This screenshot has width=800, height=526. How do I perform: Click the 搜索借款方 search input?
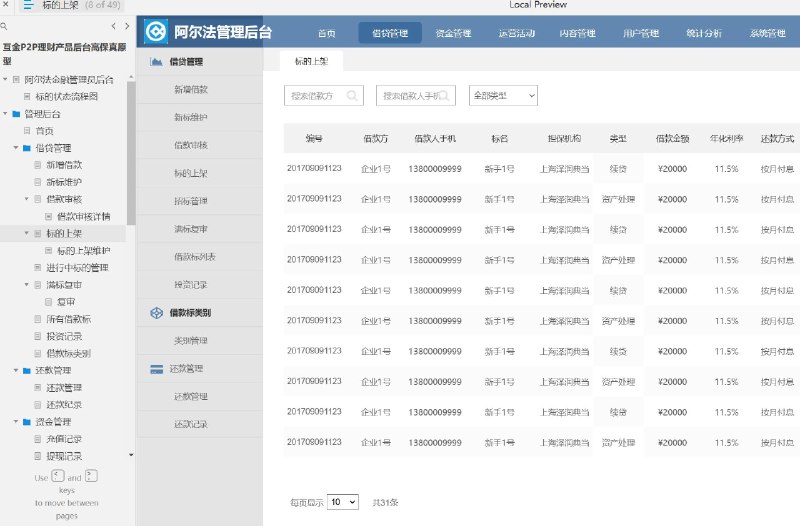323,95
